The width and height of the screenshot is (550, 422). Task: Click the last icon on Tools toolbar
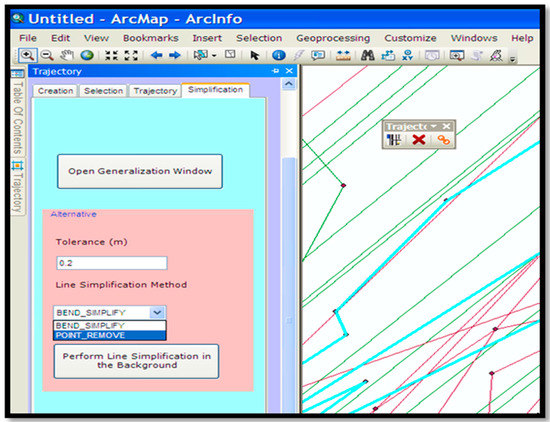[x=496, y=55]
